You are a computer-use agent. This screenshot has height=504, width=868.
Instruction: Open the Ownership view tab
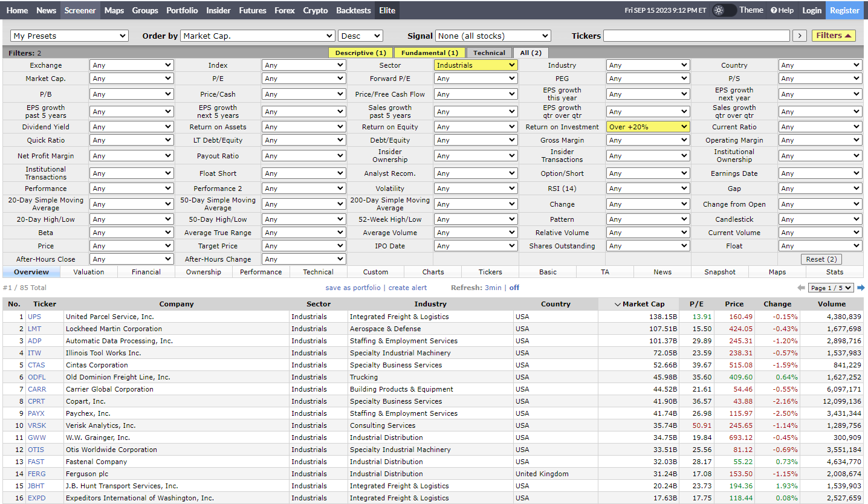[204, 272]
